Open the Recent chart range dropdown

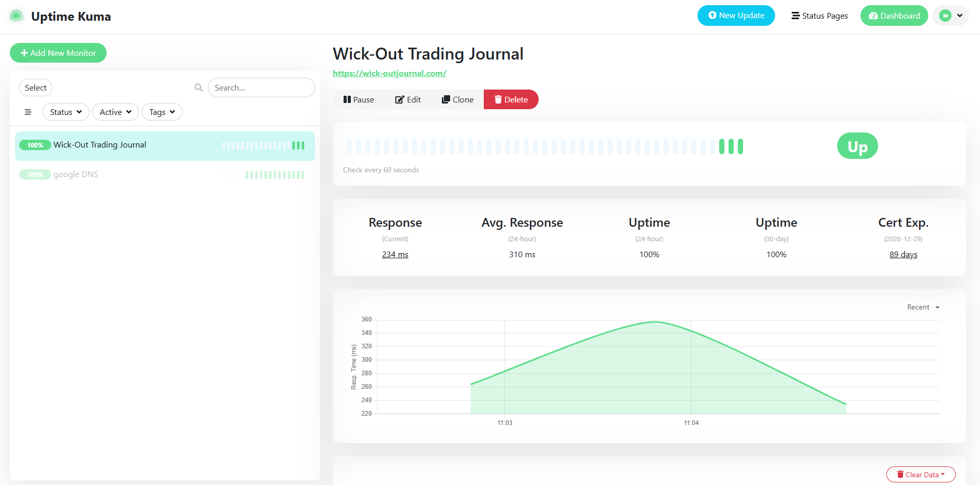[x=923, y=307]
